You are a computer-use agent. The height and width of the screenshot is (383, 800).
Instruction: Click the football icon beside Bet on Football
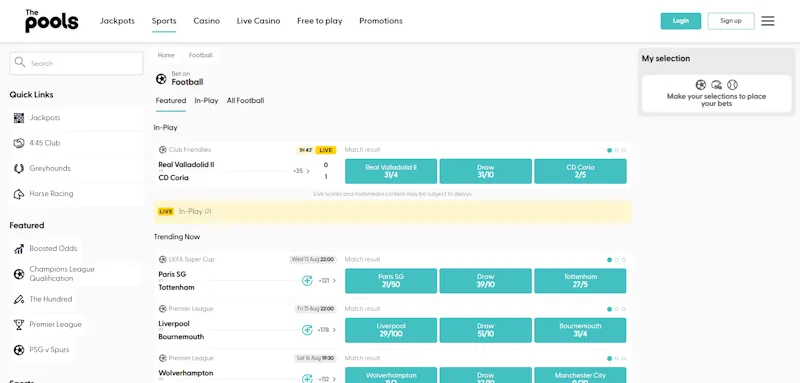(161, 79)
